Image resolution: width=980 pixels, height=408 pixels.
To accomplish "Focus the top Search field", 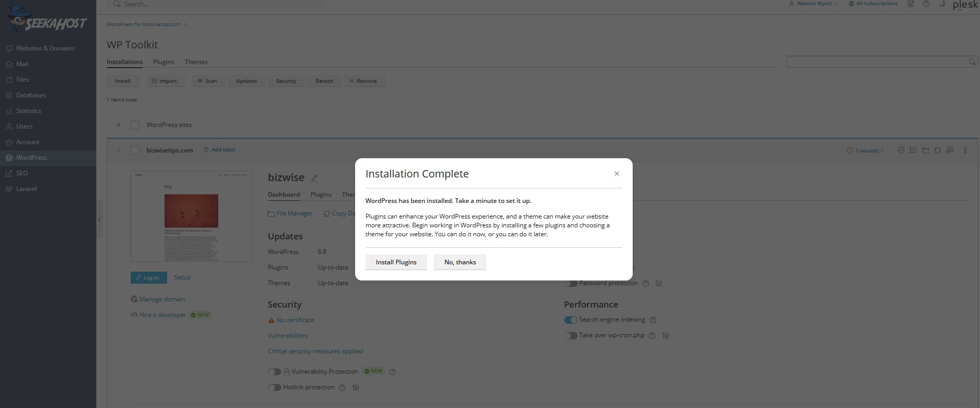I will click(215, 4).
